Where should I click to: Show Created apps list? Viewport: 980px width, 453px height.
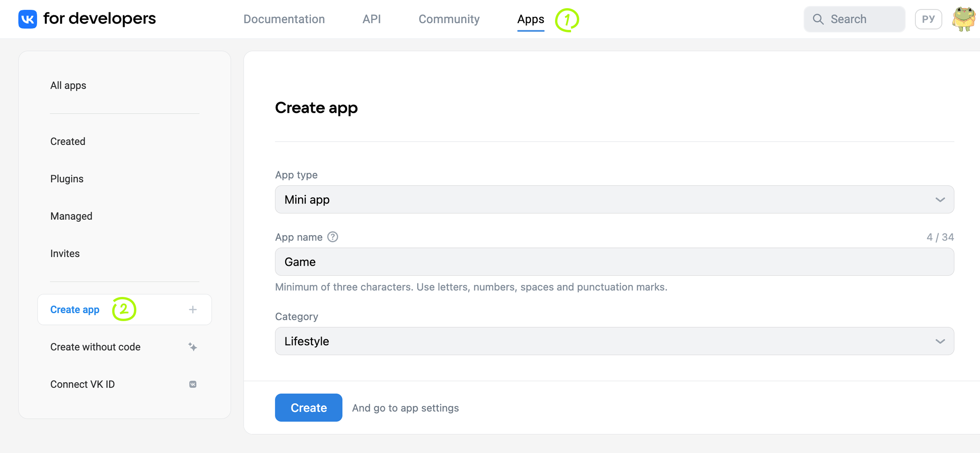(68, 141)
